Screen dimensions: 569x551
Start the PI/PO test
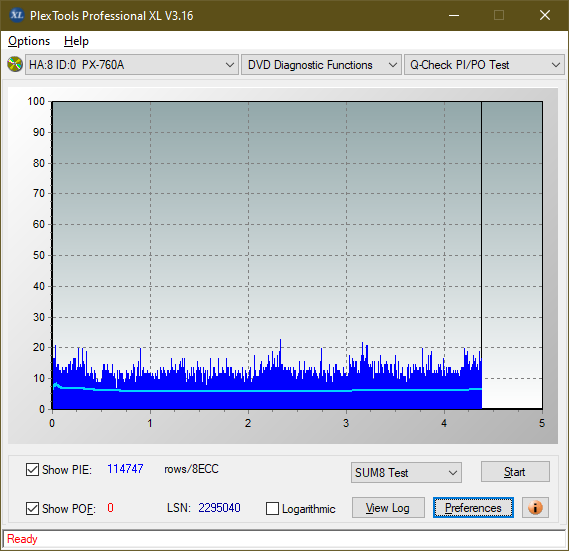(x=515, y=472)
